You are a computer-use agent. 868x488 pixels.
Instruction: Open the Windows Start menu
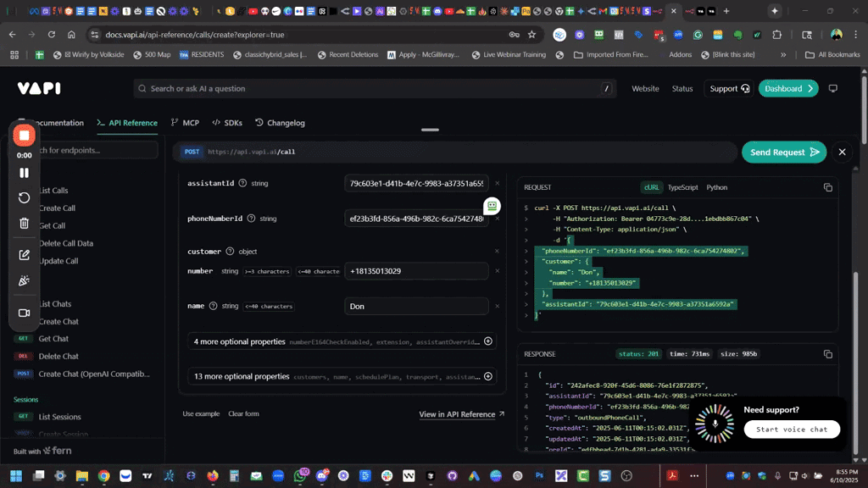[x=17, y=476]
